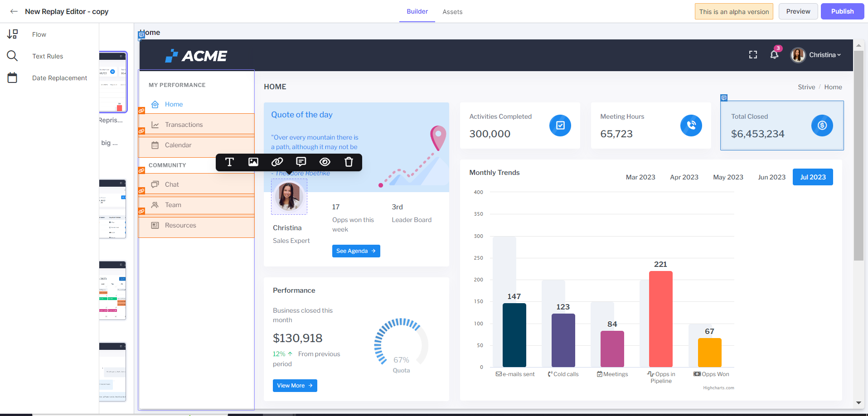Click the text edit icon in floating toolbar
This screenshot has width=868, height=416.
click(229, 162)
